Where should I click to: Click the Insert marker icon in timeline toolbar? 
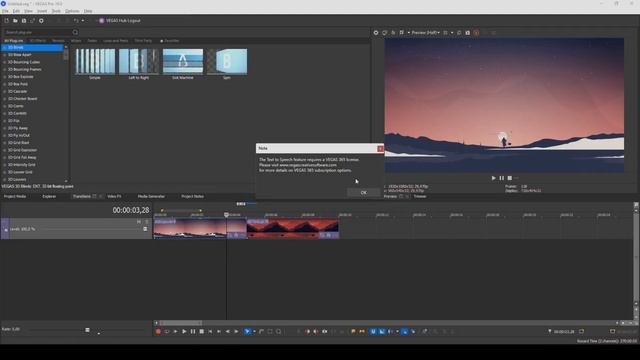353,331
